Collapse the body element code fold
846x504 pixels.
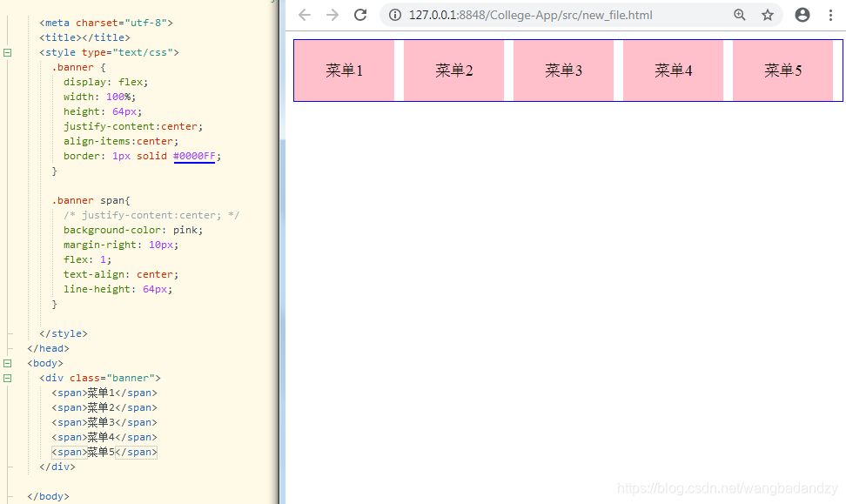coord(7,363)
